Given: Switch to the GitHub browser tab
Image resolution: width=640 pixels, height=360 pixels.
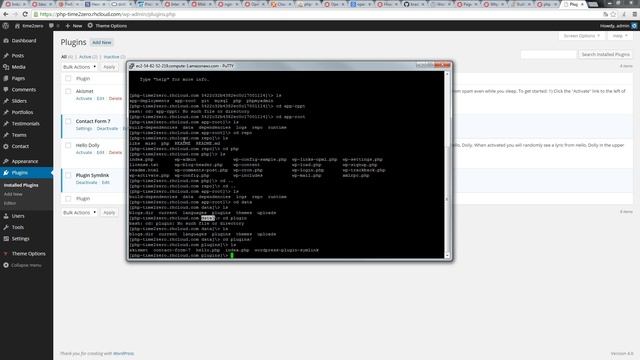Looking at the screenshot, I should coord(414,4).
